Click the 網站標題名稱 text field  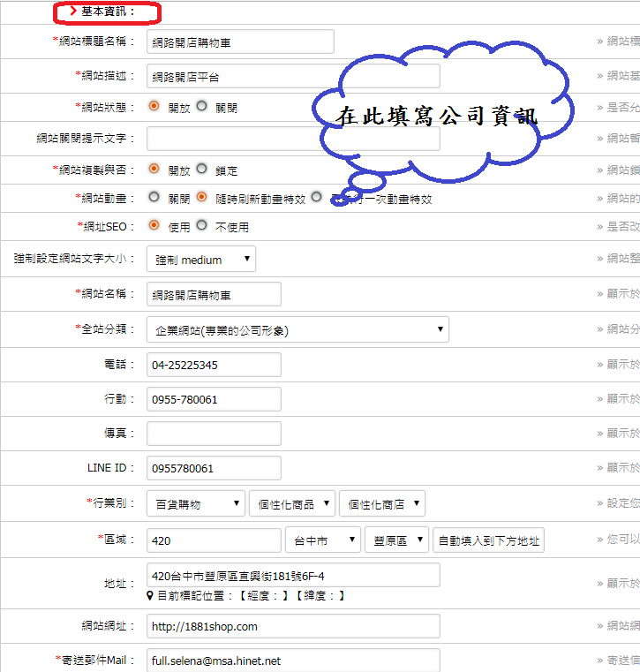pyautogui.click(x=240, y=42)
